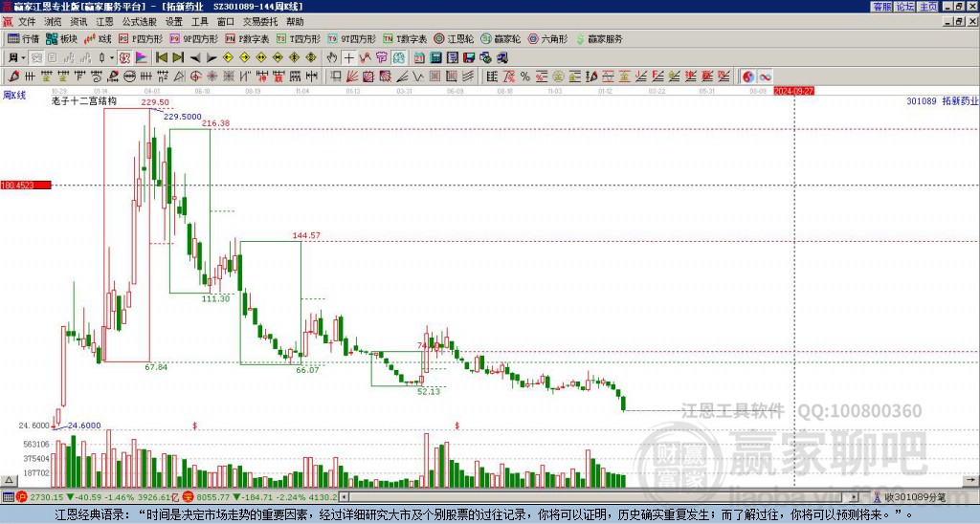Viewport: 980px width, 524px height.
Task: Open the 公式选股 menu
Action: click(x=139, y=22)
